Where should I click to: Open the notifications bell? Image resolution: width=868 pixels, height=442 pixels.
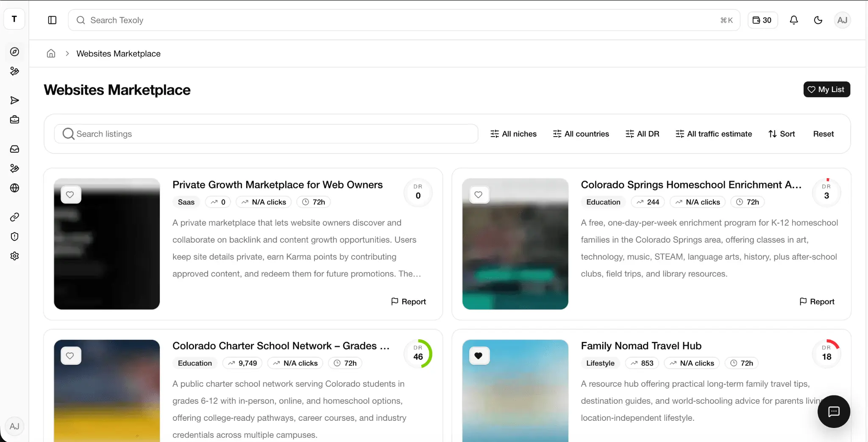pyautogui.click(x=794, y=20)
